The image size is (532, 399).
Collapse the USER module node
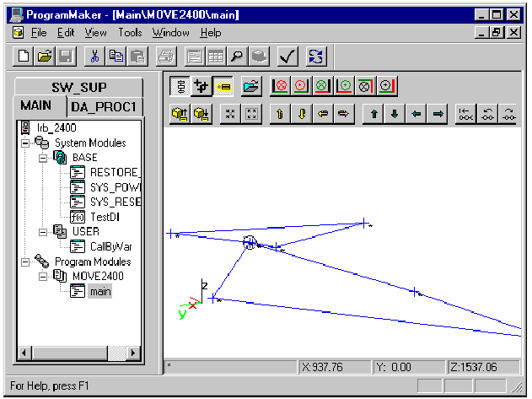(43, 232)
